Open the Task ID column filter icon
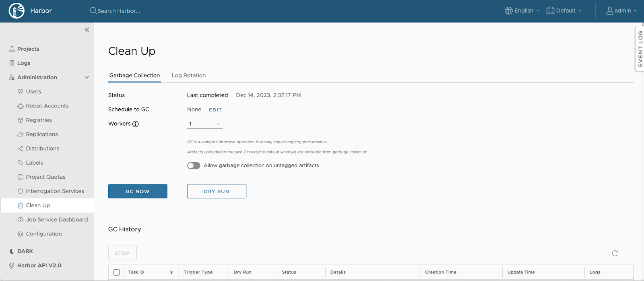Screen dimensions: 644x281 point(171,273)
